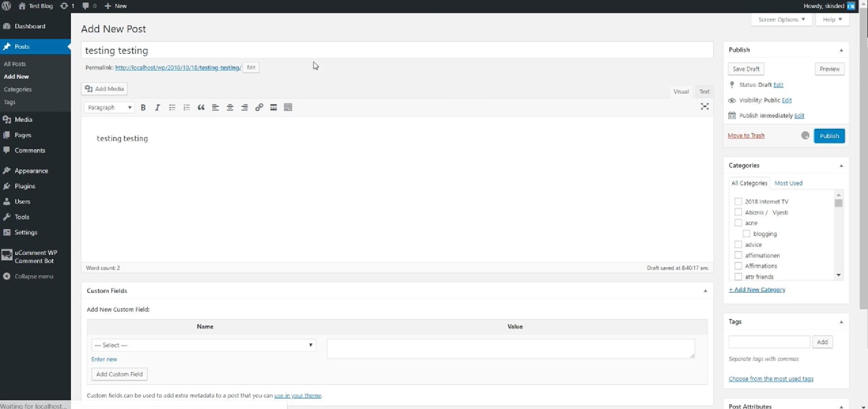Screen dimensions: 868x409
Task: Apply blockquote formatting
Action: tap(201, 107)
